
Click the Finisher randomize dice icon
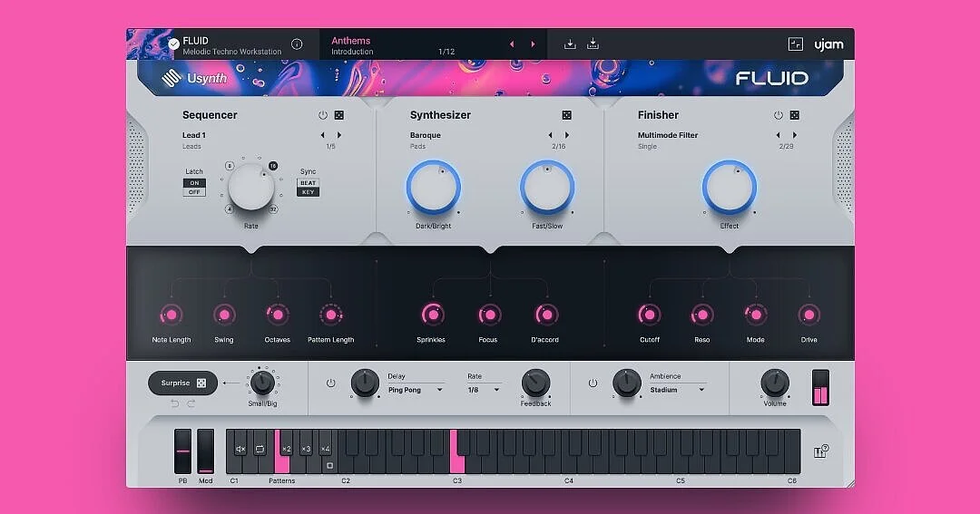794,115
